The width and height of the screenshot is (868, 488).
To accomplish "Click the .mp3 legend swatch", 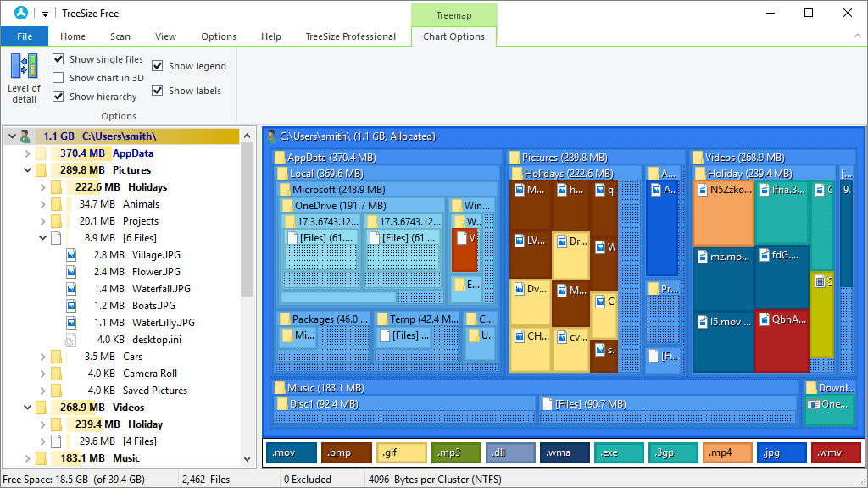I will [456, 452].
